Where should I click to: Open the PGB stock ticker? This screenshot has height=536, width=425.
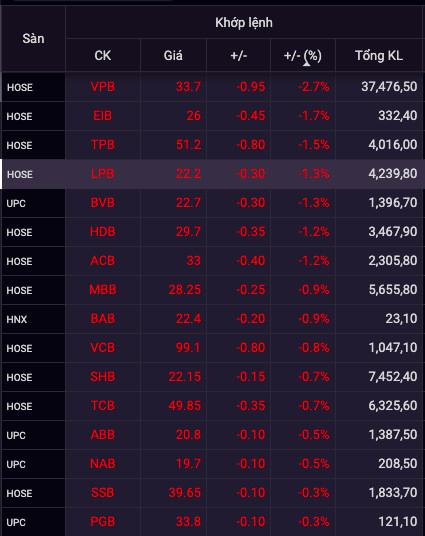click(x=103, y=522)
